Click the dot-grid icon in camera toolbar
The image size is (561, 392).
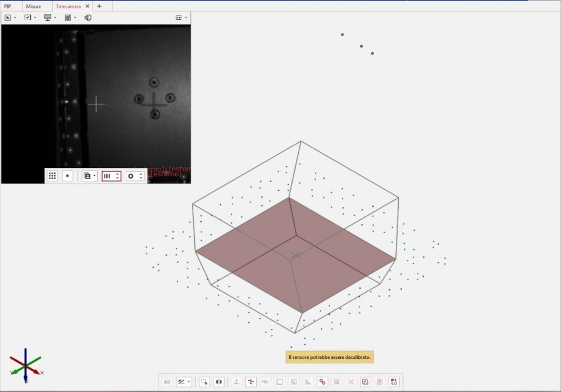[x=52, y=176]
